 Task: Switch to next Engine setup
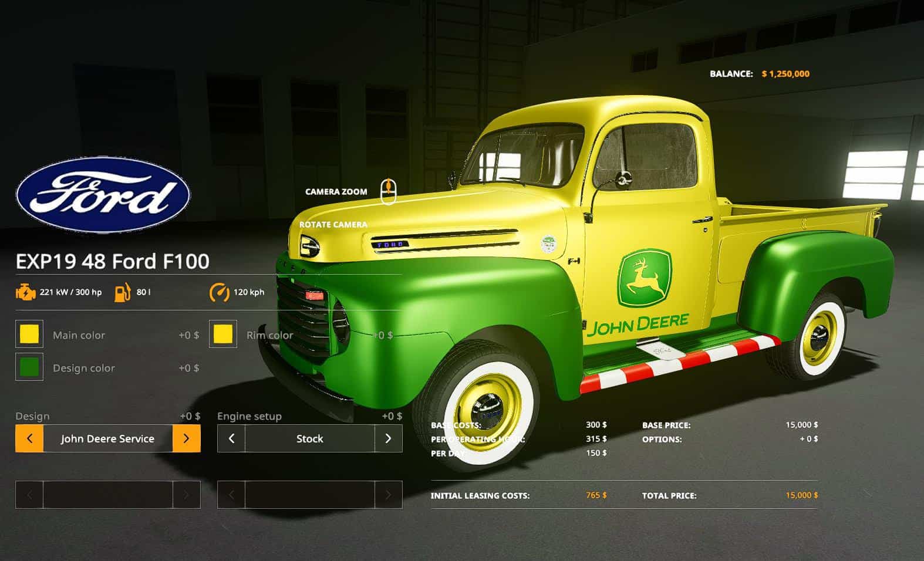[x=388, y=438]
